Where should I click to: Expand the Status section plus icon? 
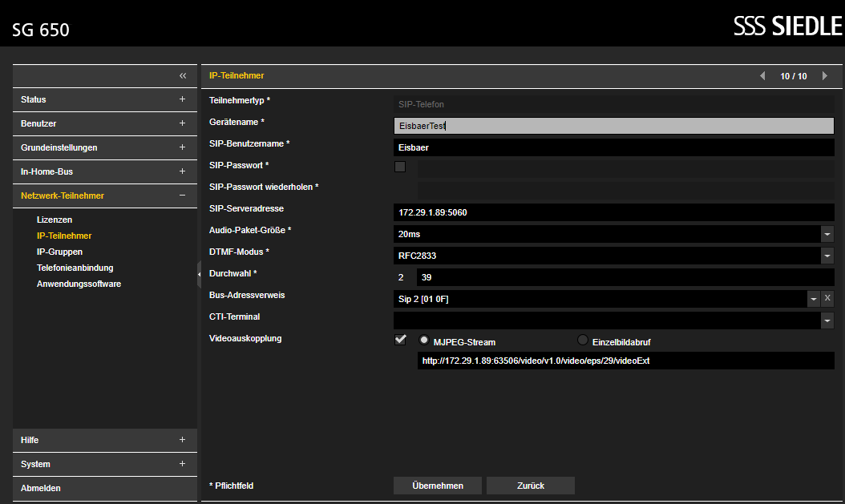pyautogui.click(x=182, y=99)
